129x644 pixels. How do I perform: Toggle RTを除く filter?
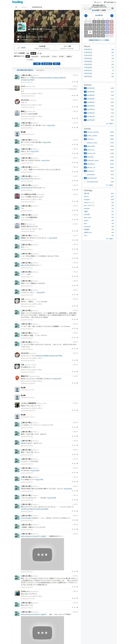coord(62,56)
